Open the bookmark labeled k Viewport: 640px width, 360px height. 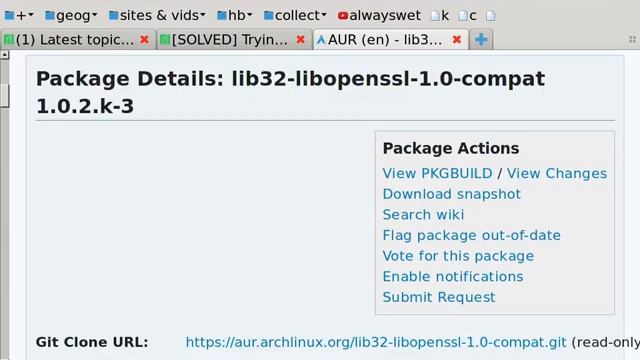(440, 16)
